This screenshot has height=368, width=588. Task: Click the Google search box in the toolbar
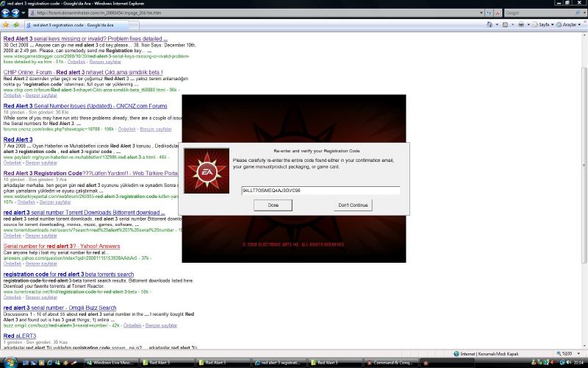539,13
